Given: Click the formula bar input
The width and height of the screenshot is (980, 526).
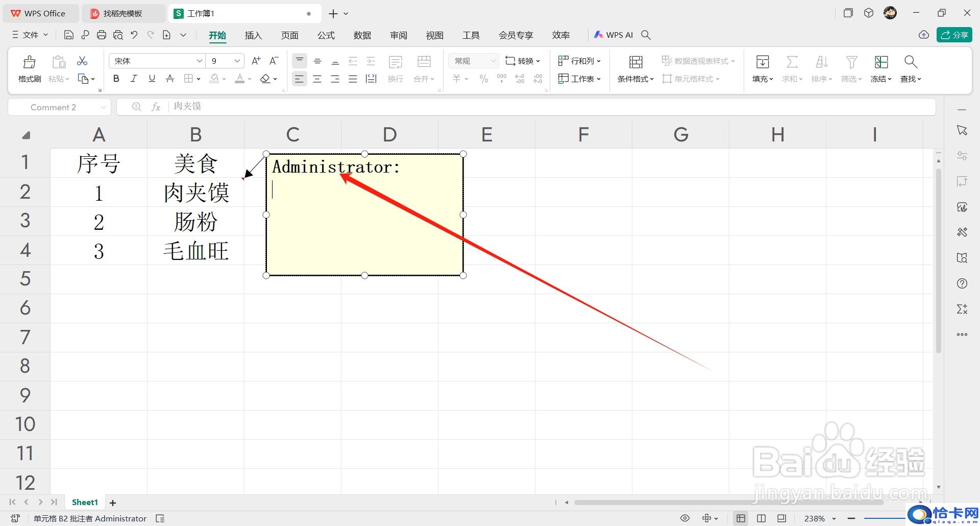Looking at the screenshot, I should [x=551, y=106].
